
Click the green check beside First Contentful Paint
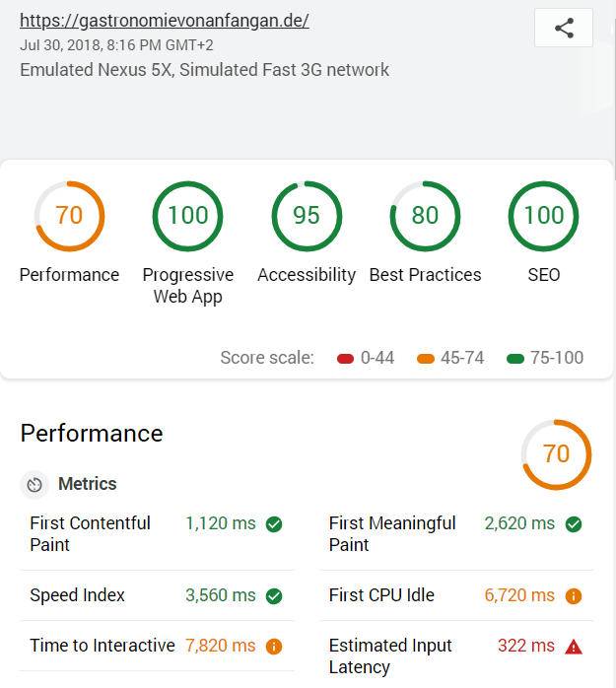pos(274,524)
